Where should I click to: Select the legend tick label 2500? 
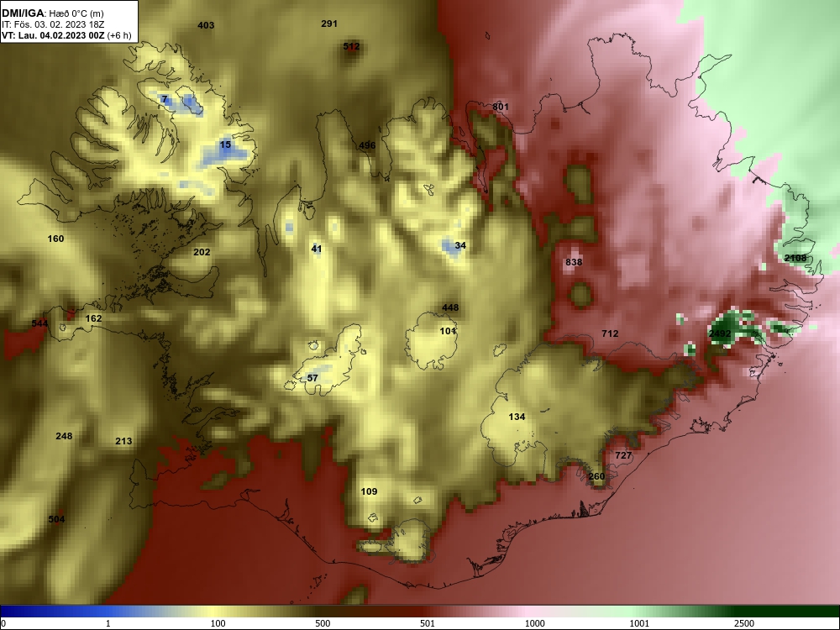pos(744,623)
